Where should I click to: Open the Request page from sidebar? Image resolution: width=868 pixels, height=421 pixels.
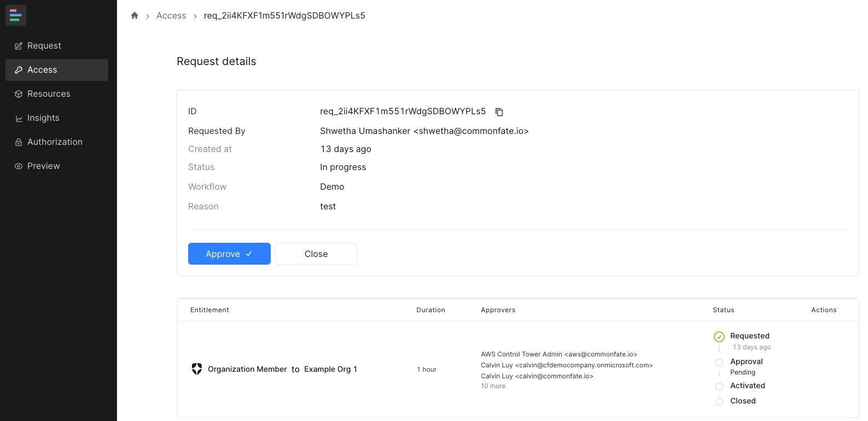[44, 46]
